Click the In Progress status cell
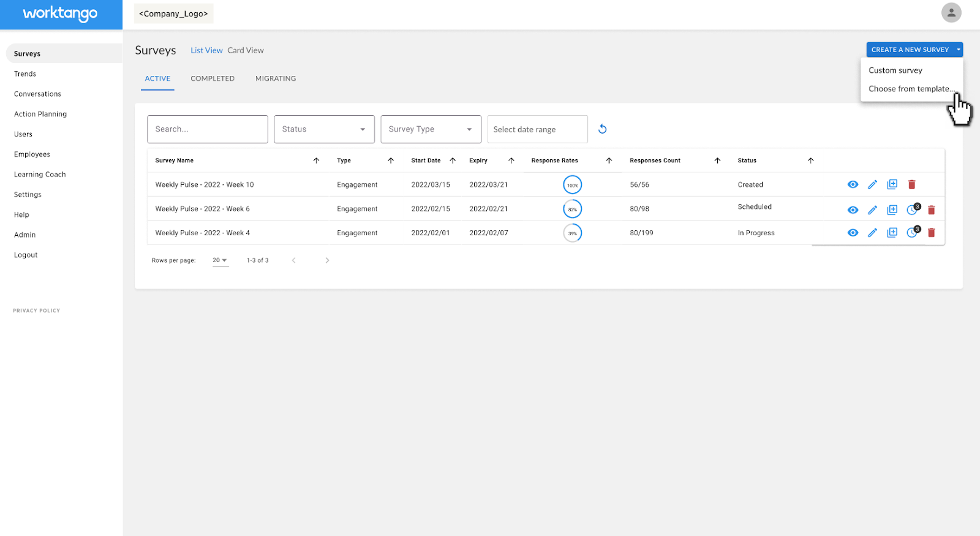This screenshot has height=536, width=980. 756,233
